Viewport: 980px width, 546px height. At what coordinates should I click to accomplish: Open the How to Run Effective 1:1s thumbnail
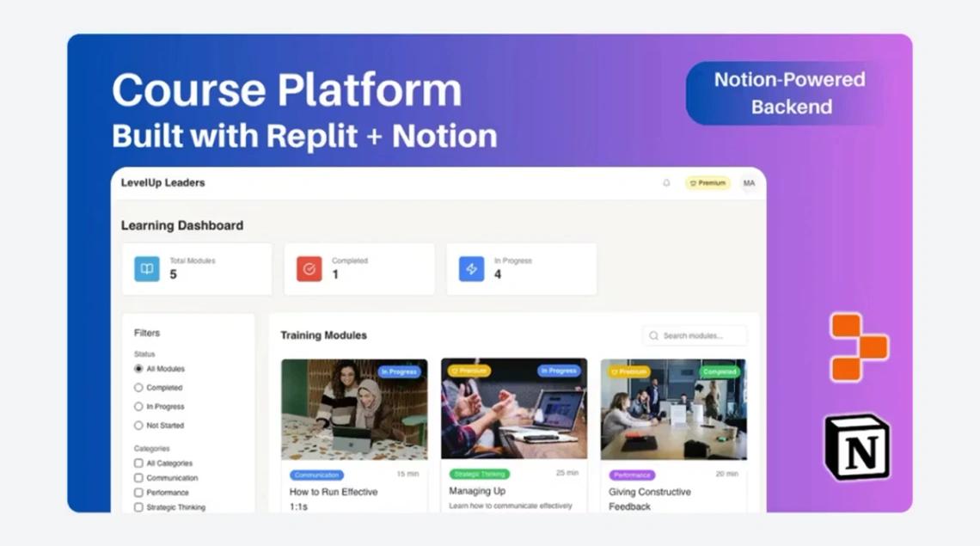pos(354,409)
